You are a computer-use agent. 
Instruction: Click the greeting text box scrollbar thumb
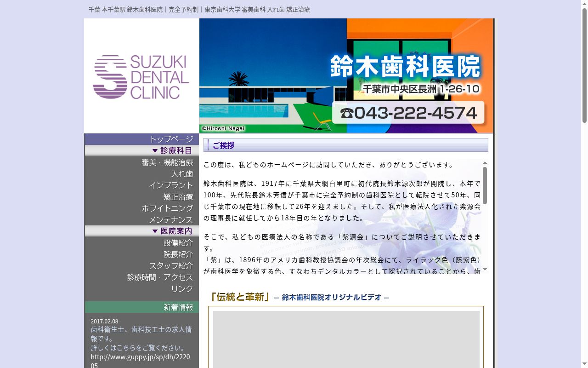485,185
